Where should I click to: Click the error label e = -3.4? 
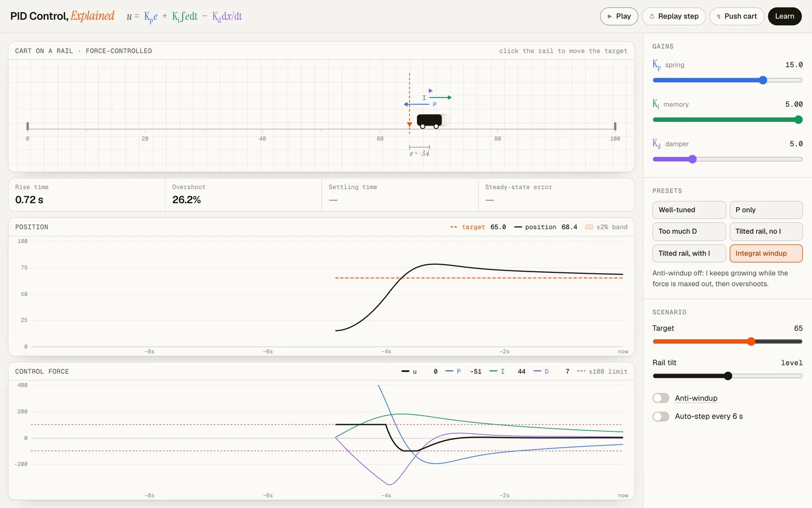419,153
